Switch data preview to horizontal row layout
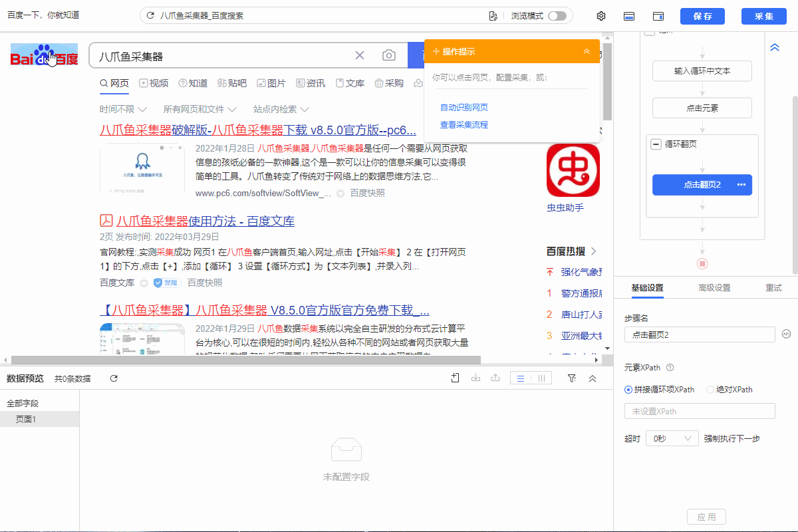Viewport: 798px width, 532px height. [521, 378]
